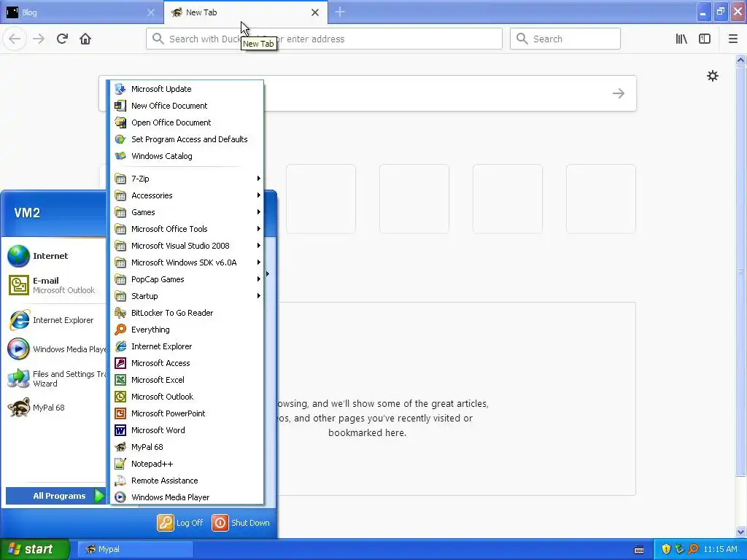The height and width of the screenshot is (560, 747).
Task: Toggle the sidebar panel icon in toolbar
Action: point(705,39)
